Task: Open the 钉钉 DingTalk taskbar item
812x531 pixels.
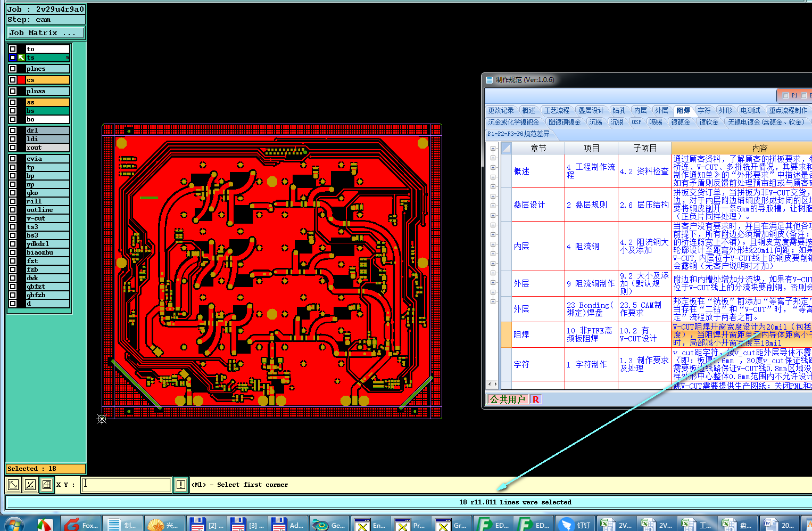Action: [575, 525]
